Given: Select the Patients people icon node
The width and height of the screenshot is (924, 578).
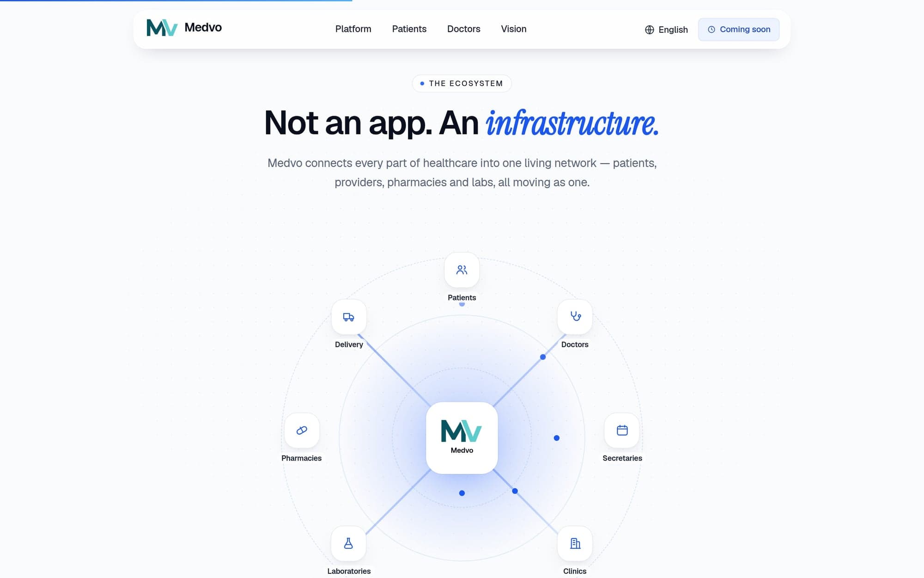Looking at the screenshot, I should [462, 270].
